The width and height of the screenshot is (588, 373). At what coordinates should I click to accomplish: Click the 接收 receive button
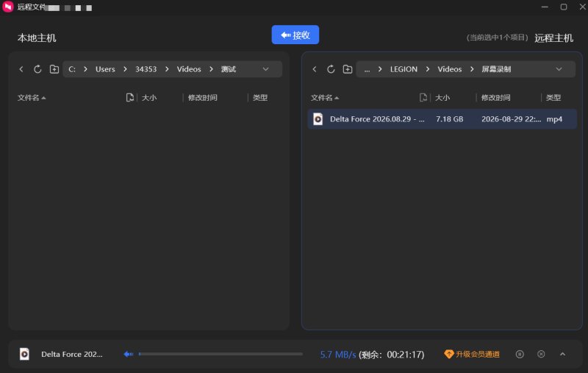click(295, 35)
